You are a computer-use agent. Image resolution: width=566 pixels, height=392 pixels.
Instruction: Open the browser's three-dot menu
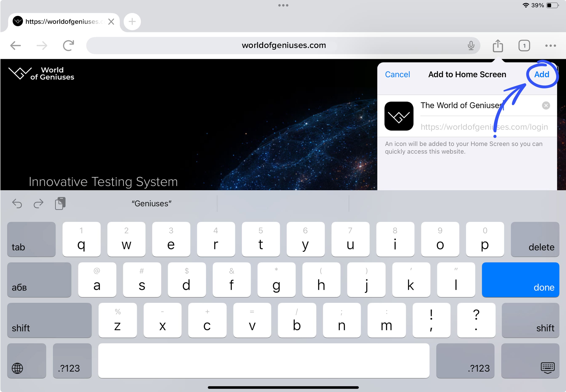coord(550,46)
